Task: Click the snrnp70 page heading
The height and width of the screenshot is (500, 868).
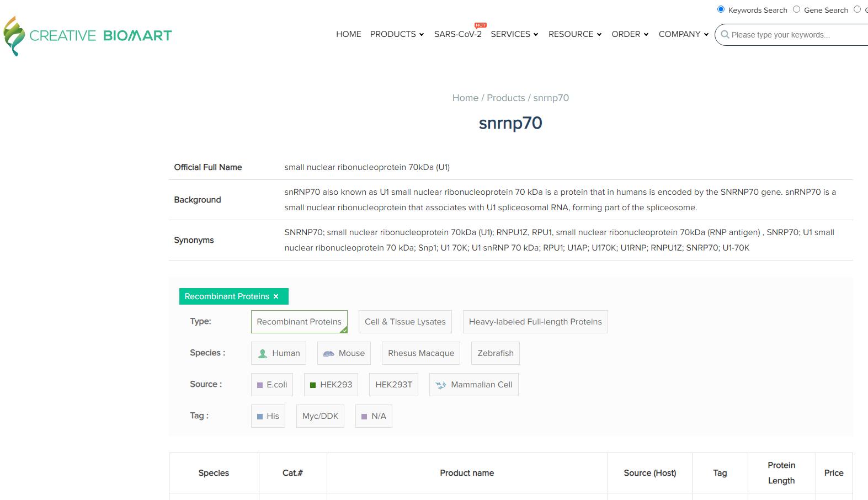Action: point(510,123)
